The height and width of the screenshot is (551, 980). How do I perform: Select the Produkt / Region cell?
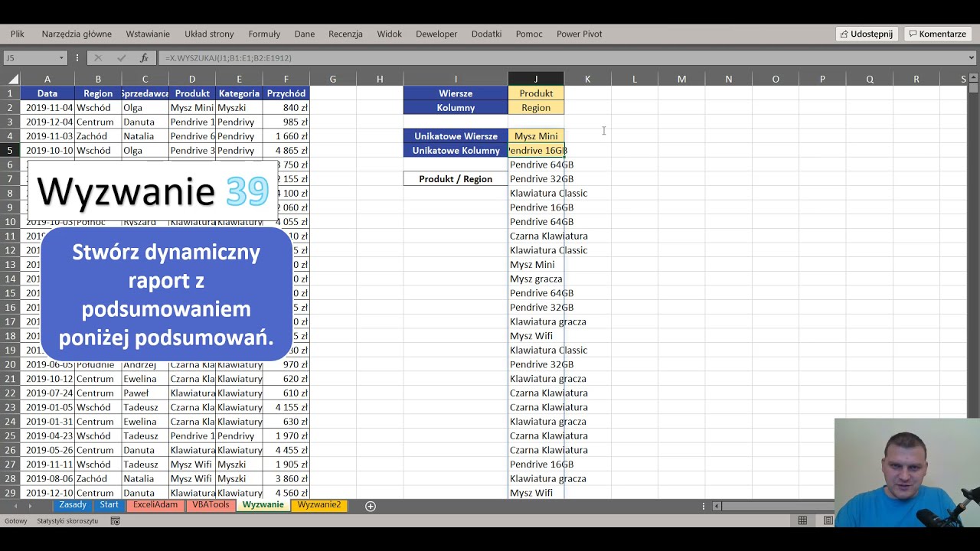456,179
